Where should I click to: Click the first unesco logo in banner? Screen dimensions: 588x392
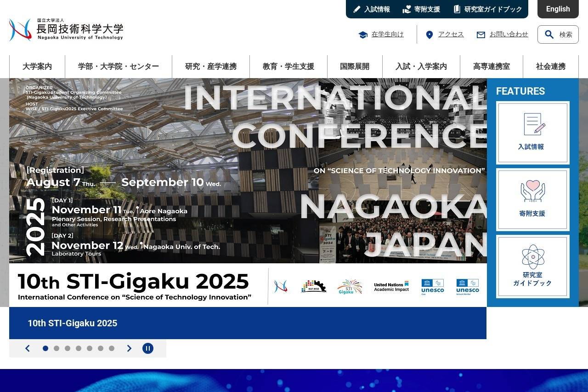tap(433, 286)
